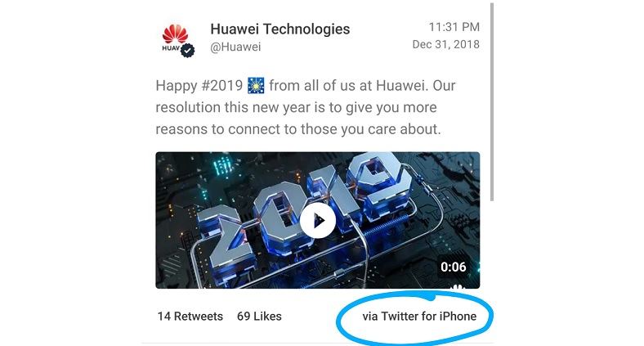This screenshot has width=644, height=346.
Task: Click the tweet line ending with "care about."
Action: pyautogui.click(x=298, y=129)
